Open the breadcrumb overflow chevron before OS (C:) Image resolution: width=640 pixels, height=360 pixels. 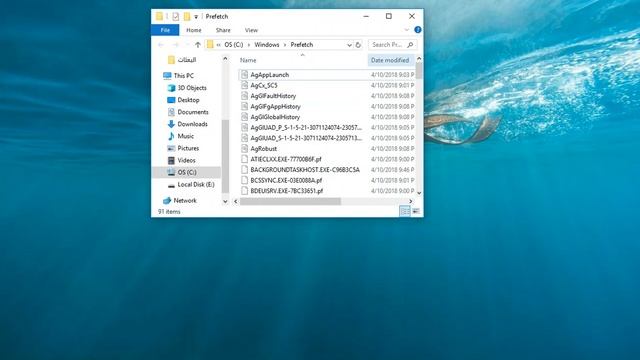(x=218, y=45)
